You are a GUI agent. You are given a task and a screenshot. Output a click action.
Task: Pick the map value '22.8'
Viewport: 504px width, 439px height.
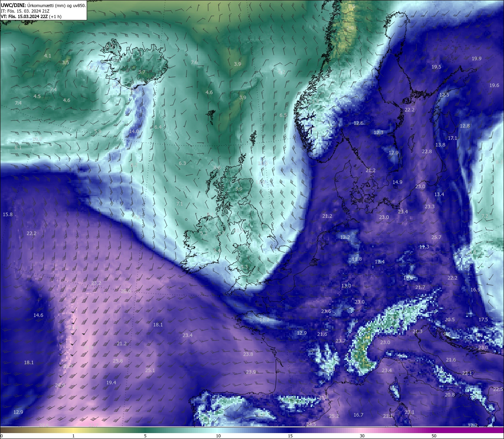(427, 152)
